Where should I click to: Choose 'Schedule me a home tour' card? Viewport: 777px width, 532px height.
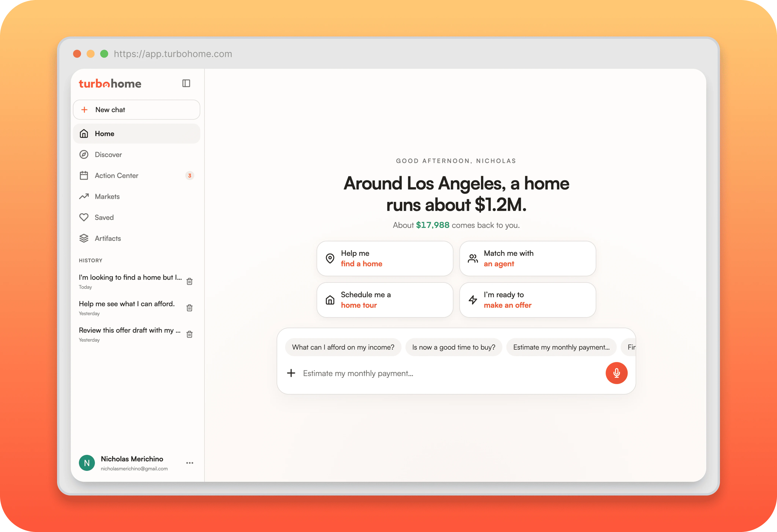click(385, 300)
